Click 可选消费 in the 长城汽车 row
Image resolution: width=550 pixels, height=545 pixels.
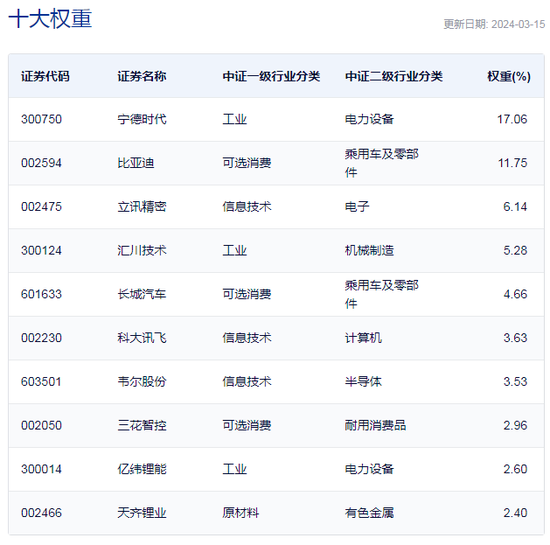pos(247,294)
